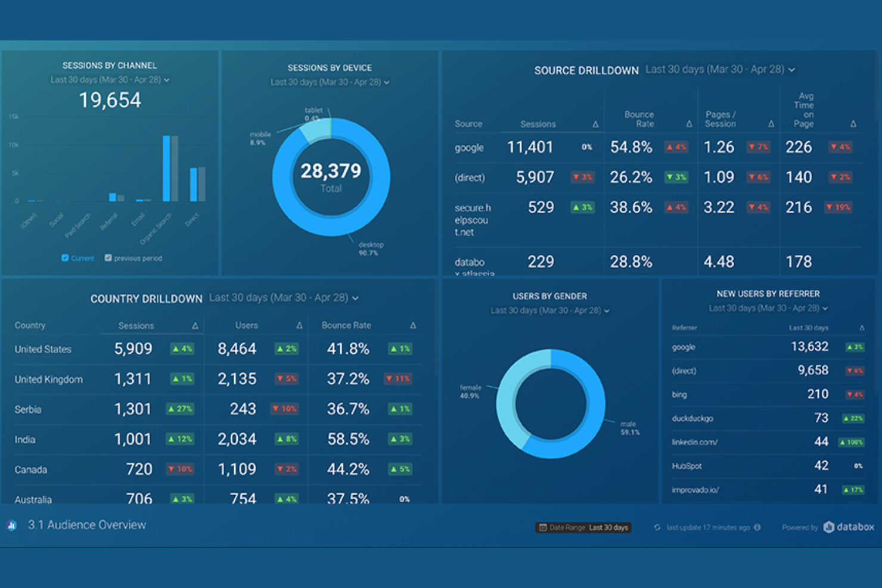The width and height of the screenshot is (882, 588).
Task: Select the 'India' country row
Action: 218,439
